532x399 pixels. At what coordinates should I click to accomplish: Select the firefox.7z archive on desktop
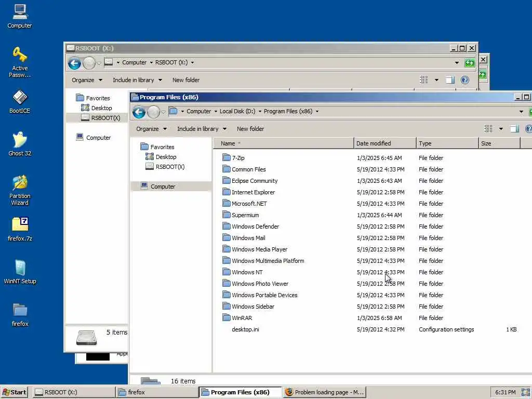(20, 229)
